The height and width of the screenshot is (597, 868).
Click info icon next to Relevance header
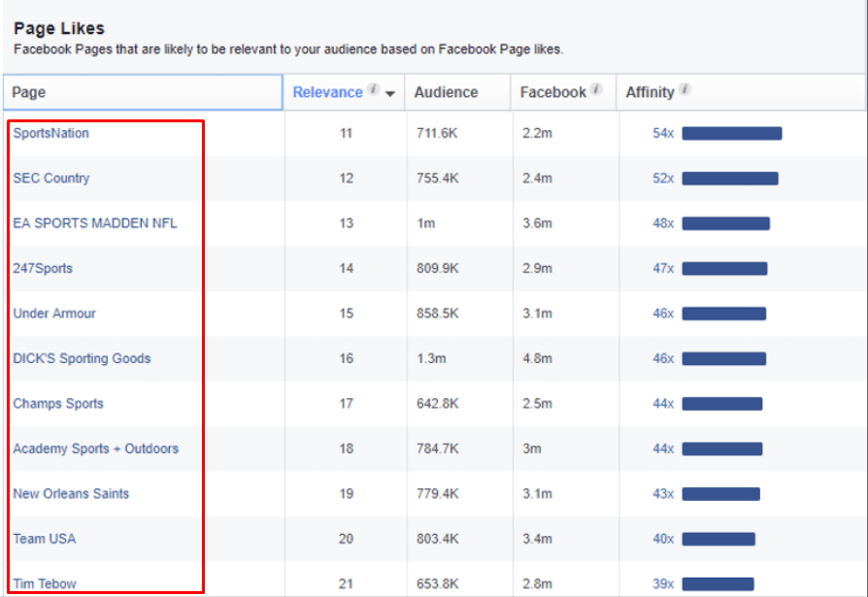[374, 89]
